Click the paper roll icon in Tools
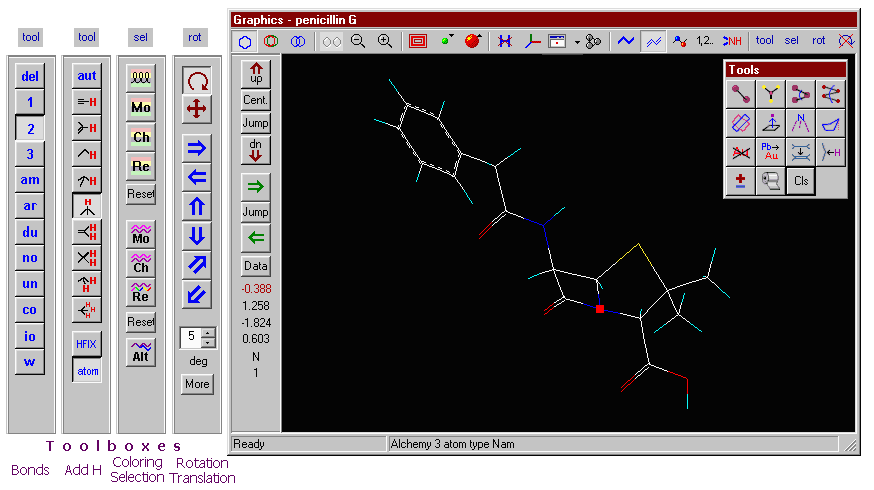Screen dimensions: 874x490 [770, 181]
